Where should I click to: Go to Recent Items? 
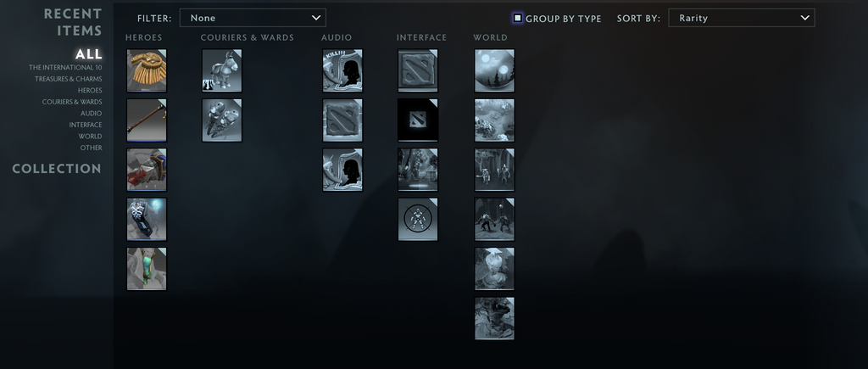(73, 22)
